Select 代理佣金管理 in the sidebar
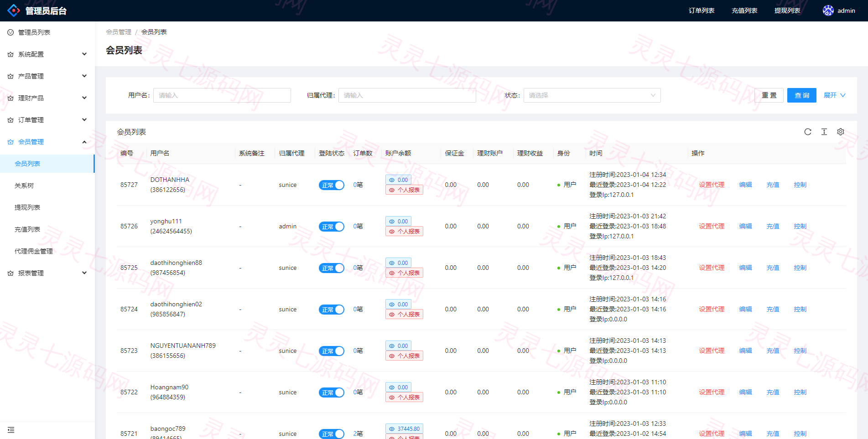This screenshot has width=868, height=439. (x=34, y=251)
